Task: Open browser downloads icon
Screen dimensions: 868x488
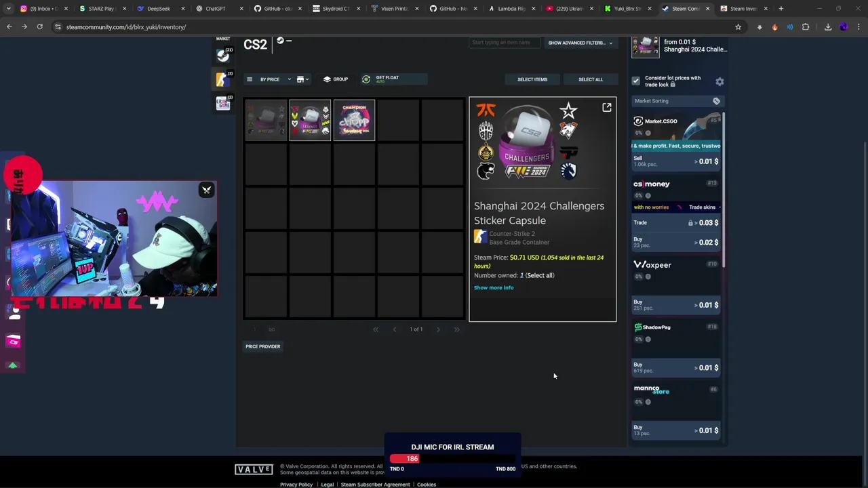Action: coord(828,27)
